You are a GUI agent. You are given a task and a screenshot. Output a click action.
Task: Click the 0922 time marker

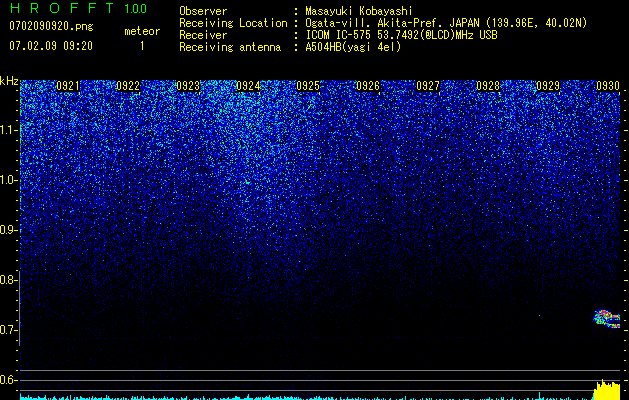coord(128,85)
